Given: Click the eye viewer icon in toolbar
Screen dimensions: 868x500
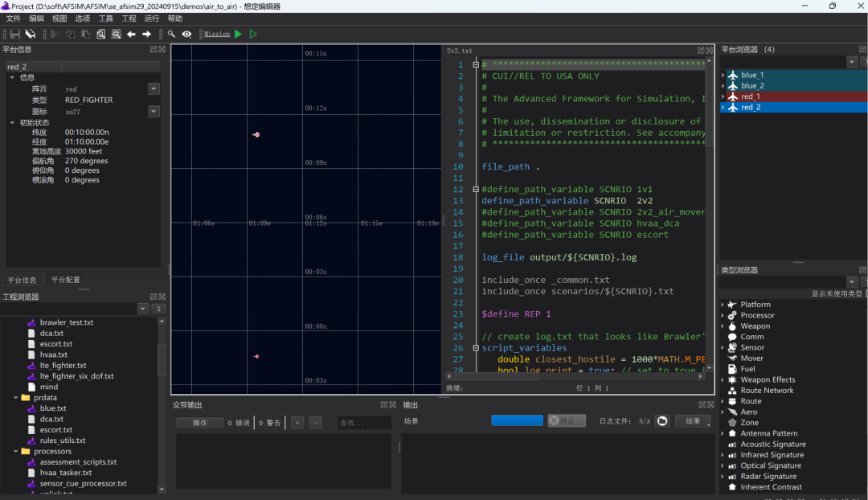Looking at the screenshot, I should [186, 35].
